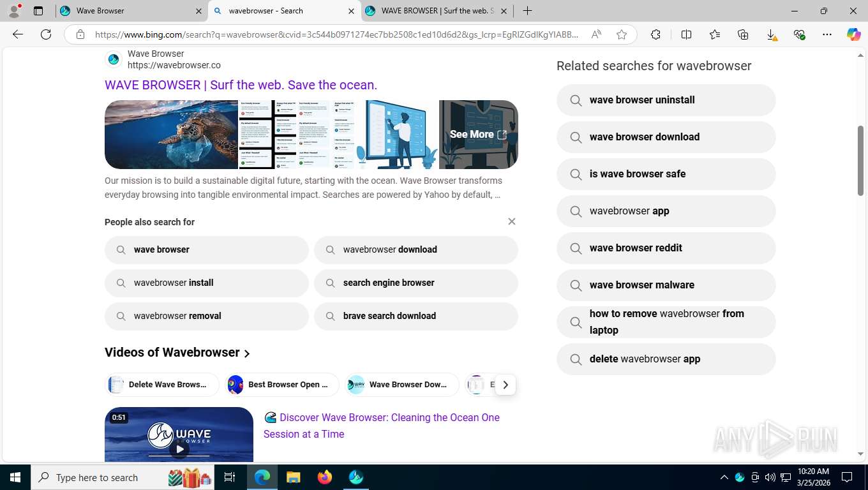Click the Wave Browser site favicon

(x=114, y=59)
